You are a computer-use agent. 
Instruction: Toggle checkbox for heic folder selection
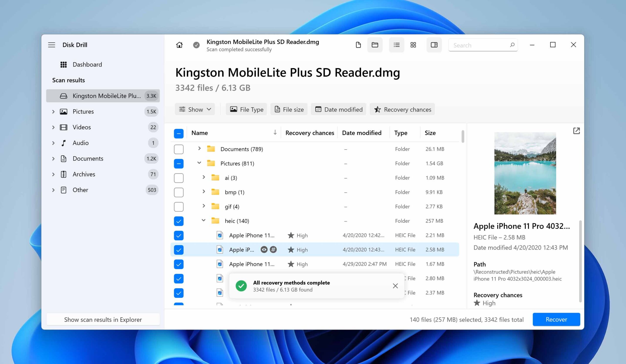tap(179, 221)
